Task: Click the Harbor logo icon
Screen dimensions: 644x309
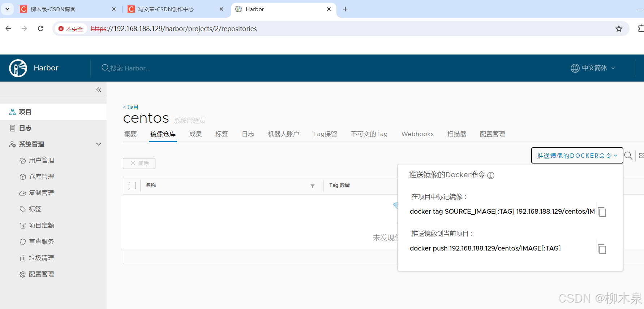Action: tap(18, 68)
